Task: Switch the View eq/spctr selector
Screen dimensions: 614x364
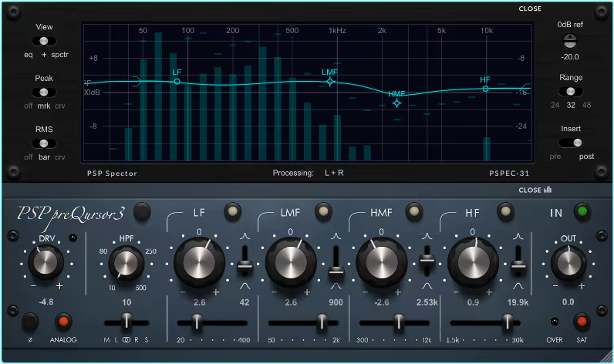Action: (44, 42)
